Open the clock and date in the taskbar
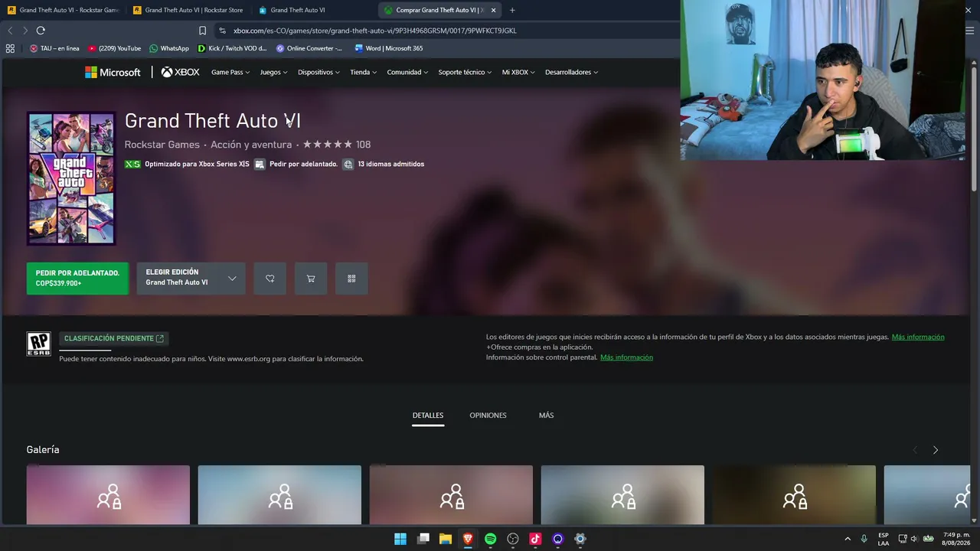The image size is (980, 551). point(956,539)
